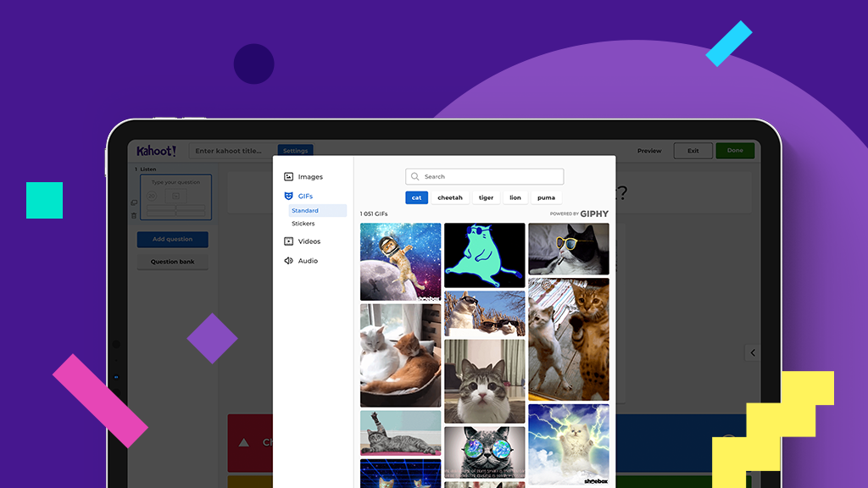Pick the teal cartoon cat GIF
The height and width of the screenshot is (488, 868).
(x=484, y=255)
